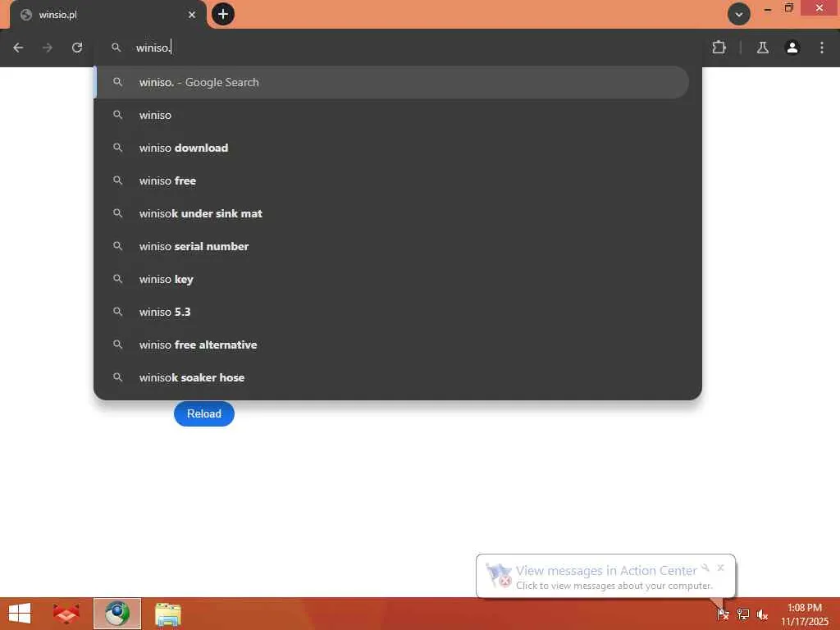Viewport: 840px width, 630px height.
Task: Go back using the browser back arrow
Action: (x=18, y=48)
